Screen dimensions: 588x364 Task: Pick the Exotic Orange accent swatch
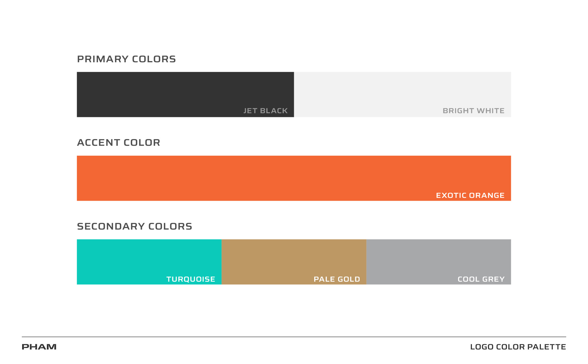pyautogui.click(x=294, y=178)
